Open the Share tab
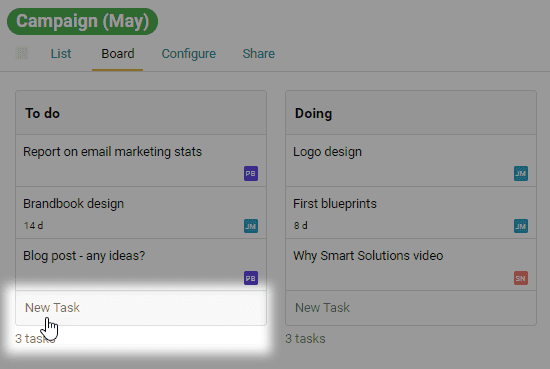The image size is (550, 369). pos(259,54)
